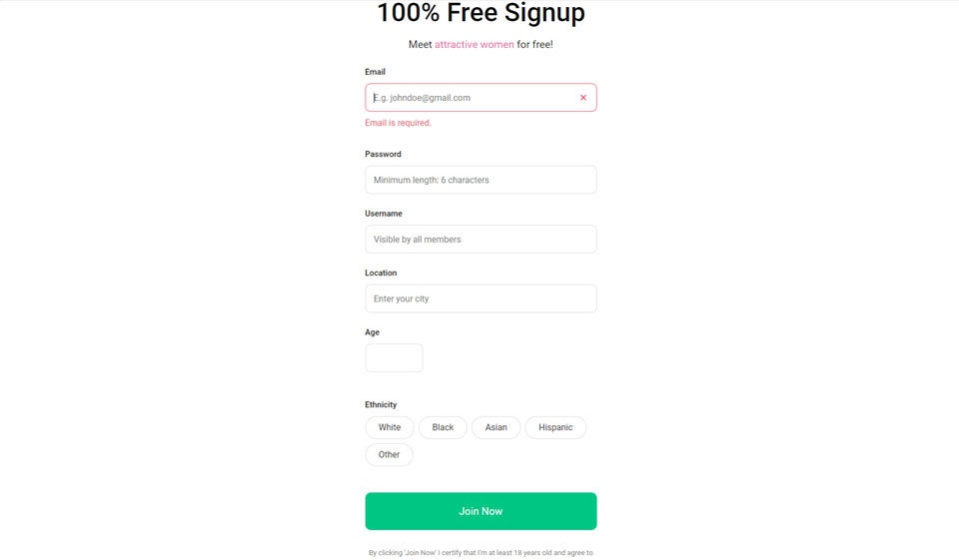Click the Email field label
This screenshot has width=959, height=560.
(x=376, y=72)
